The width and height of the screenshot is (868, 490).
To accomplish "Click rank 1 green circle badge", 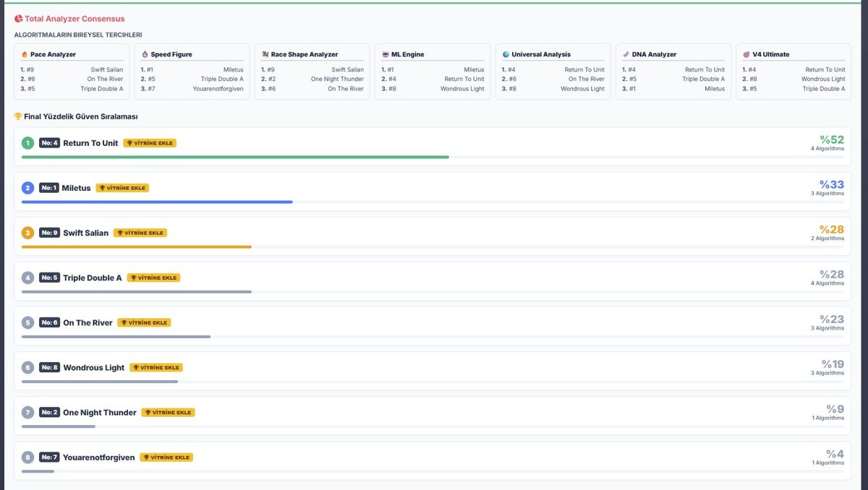I will tap(27, 143).
